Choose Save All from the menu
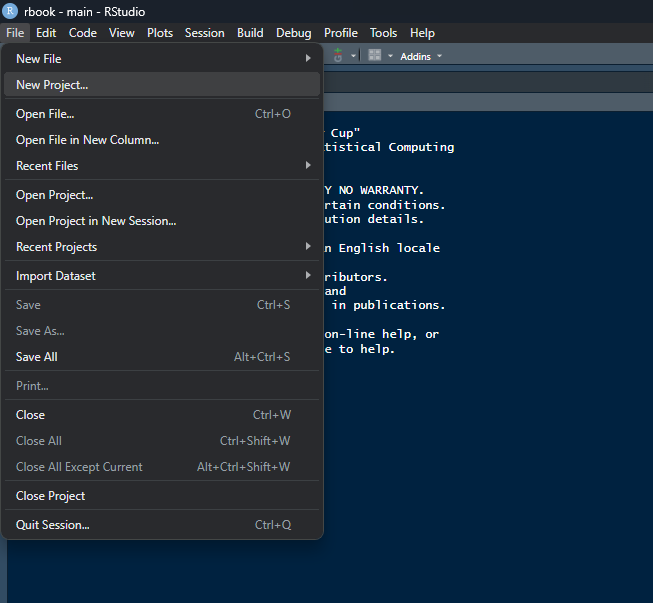The height and width of the screenshot is (603, 653). (x=37, y=357)
